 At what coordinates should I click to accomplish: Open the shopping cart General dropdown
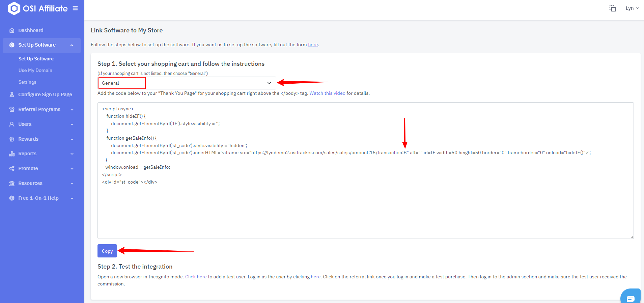tap(187, 83)
